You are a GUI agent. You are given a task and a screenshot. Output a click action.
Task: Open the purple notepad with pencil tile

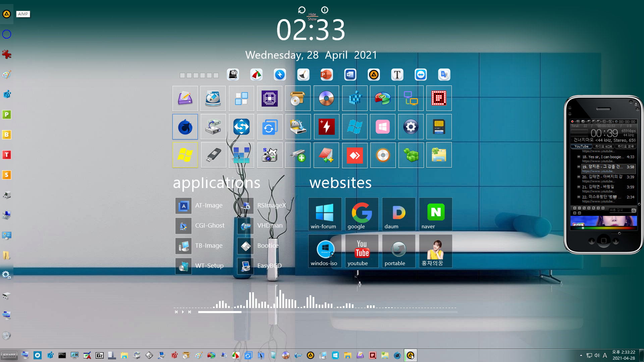click(185, 99)
